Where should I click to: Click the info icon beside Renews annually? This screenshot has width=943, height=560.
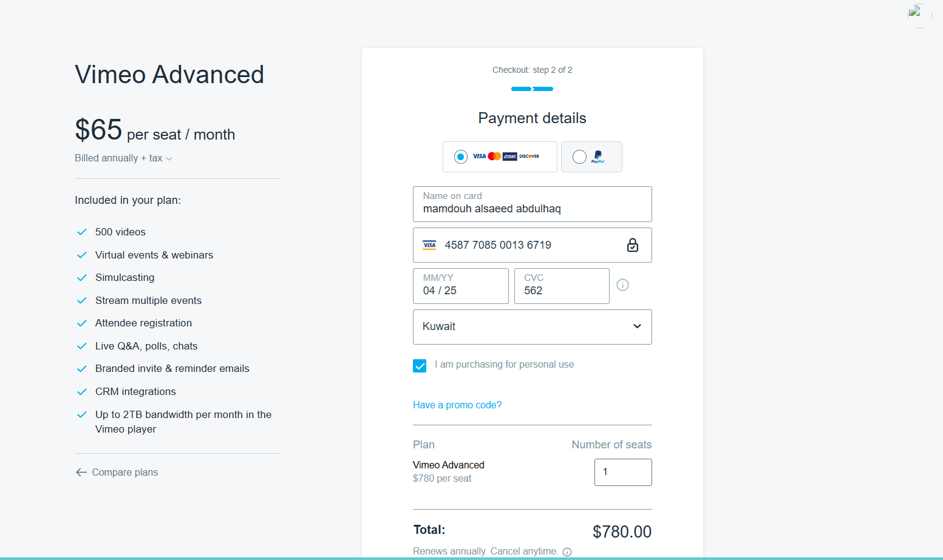pyautogui.click(x=567, y=552)
